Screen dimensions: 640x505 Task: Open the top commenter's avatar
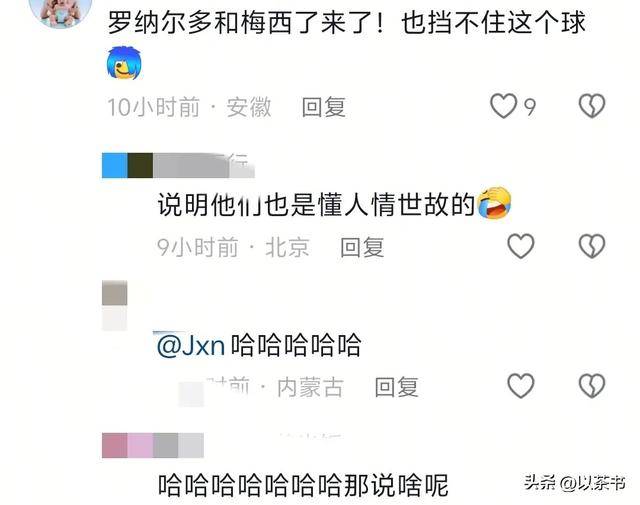click(61, 10)
